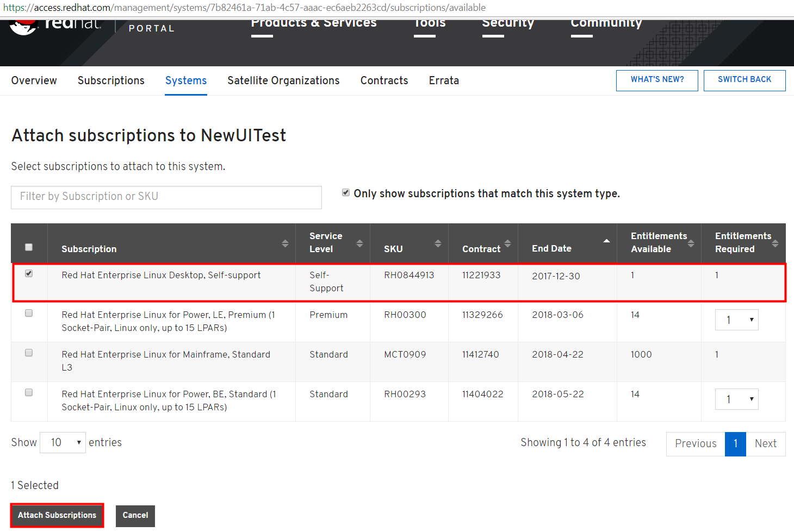The width and height of the screenshot is (794, 532).
Task: Click SKU cell RH0844913
Action: click(x=409, y=275)
